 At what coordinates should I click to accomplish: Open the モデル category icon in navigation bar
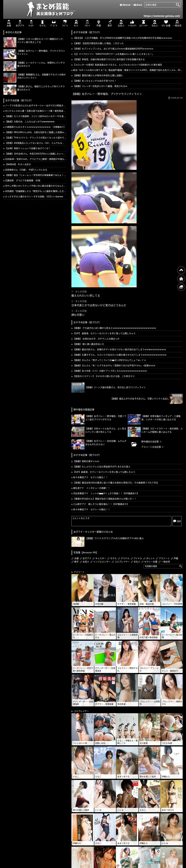click(43, 23)
